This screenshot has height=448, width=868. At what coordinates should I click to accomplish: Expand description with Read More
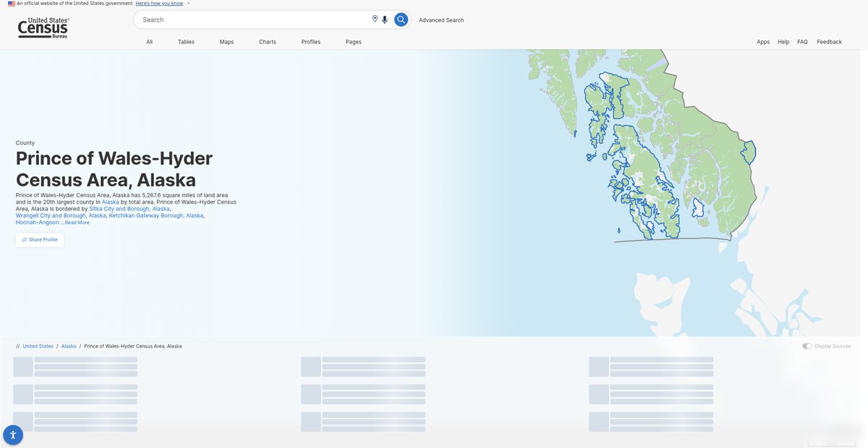click(77, 223)
